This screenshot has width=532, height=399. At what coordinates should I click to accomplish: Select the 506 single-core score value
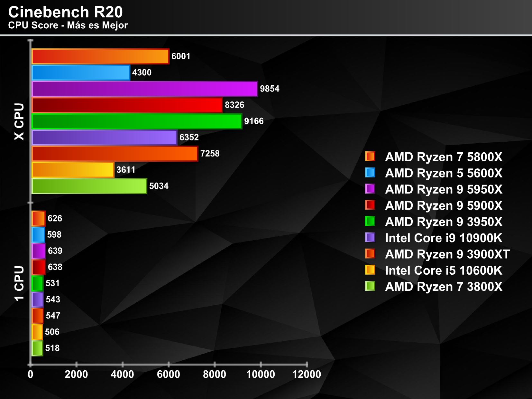point(52,332)
